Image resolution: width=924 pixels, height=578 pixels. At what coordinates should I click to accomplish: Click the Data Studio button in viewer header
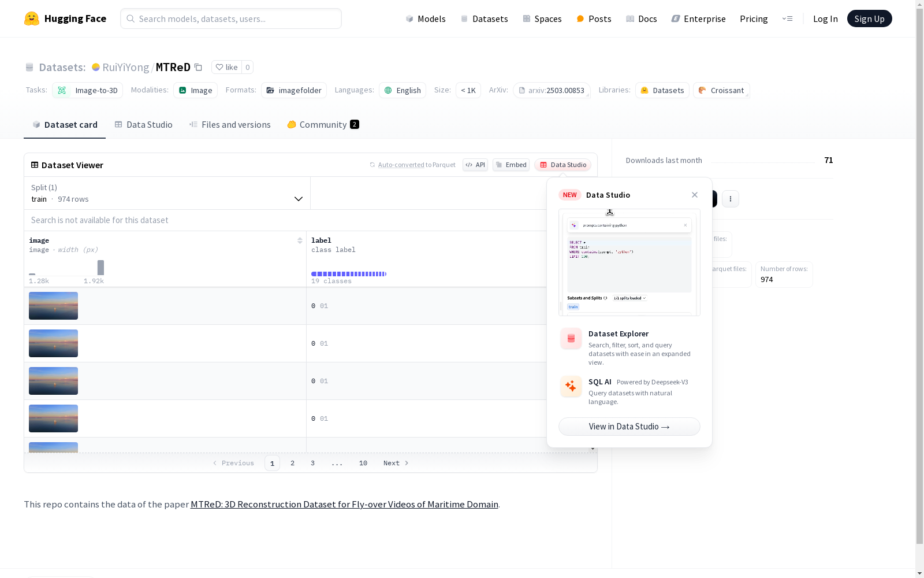tap(563, 165)
